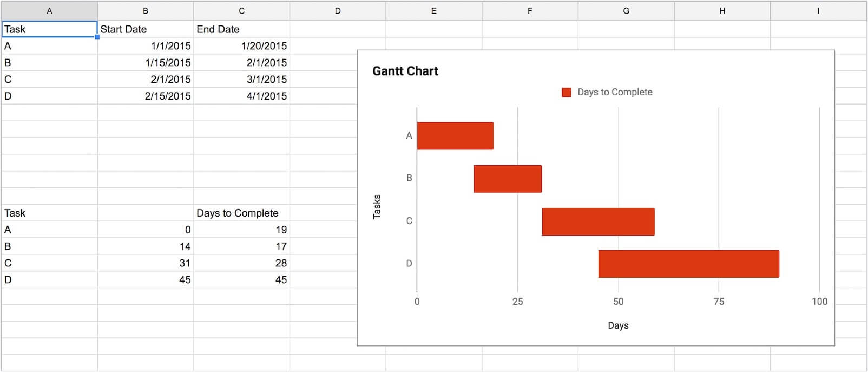The image size is (868, 372).
Task: Select the 2/1/2015 cell in Start Date column
Action: pos(146,80)
